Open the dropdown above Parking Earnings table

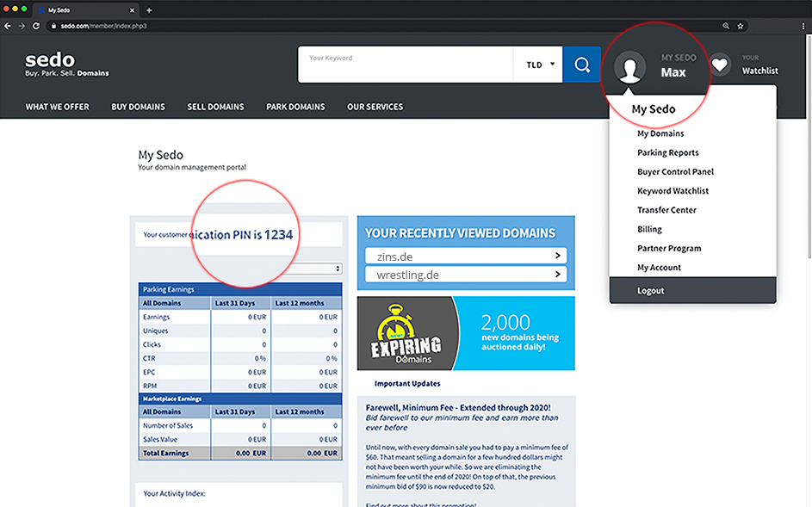pyautogui.click(x=315, y=269)
